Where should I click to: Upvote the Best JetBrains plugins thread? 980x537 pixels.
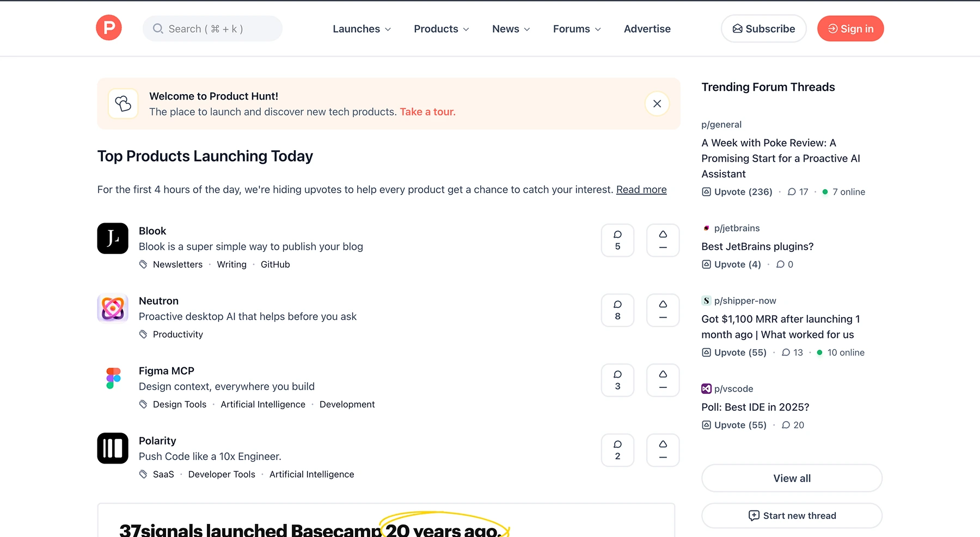click(731, 264)
